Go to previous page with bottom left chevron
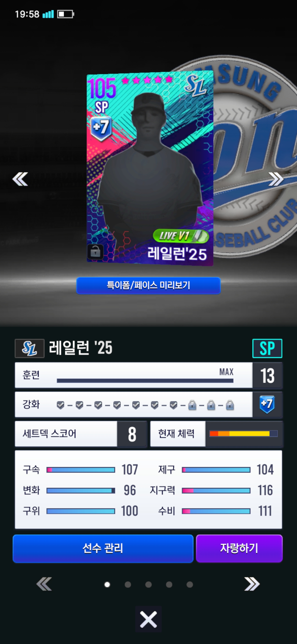This screenshot has height=644, width=297. tap(44, 584)
